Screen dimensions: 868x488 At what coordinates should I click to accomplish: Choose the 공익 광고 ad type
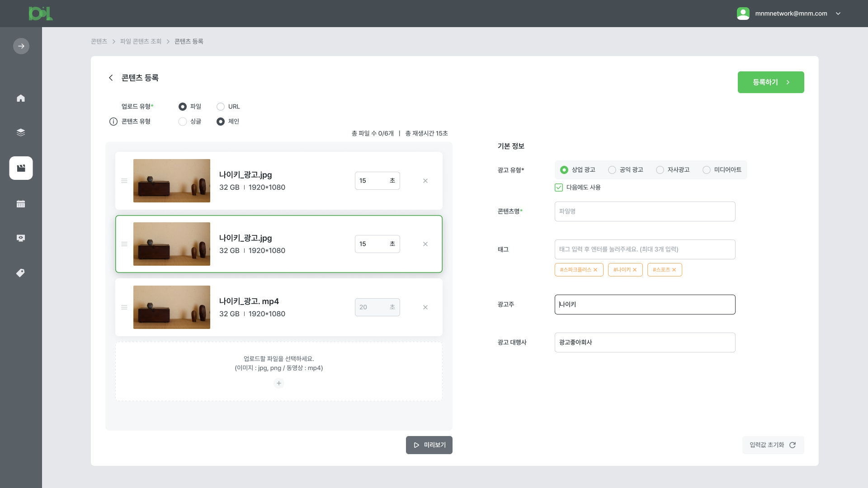pos(612,170)
